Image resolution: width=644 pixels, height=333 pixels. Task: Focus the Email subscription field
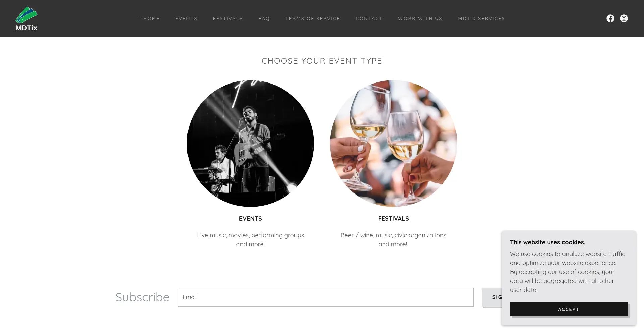click(325, 297)
